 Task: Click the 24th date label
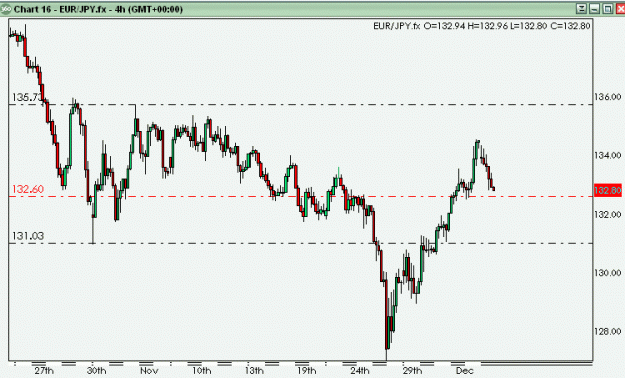click(360, 371)
